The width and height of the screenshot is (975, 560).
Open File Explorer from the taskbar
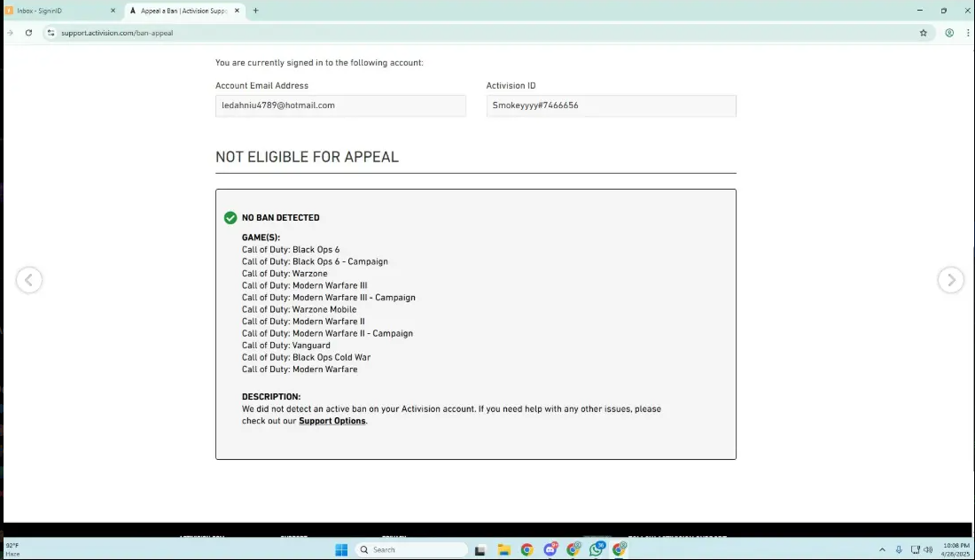[503, 550]
